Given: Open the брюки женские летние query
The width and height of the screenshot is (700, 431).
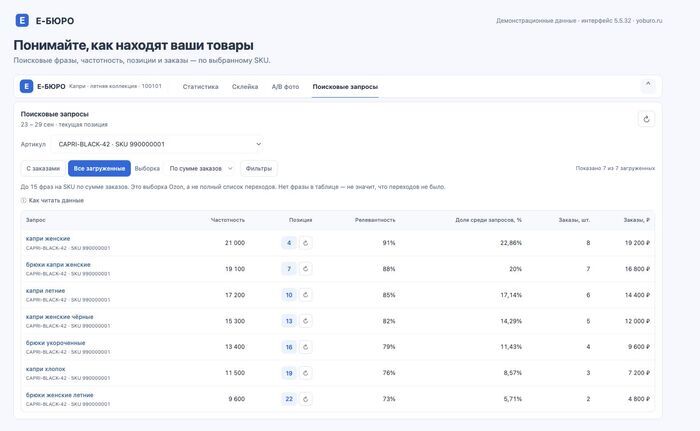Looking at the screenshot, I should (59, 395).
